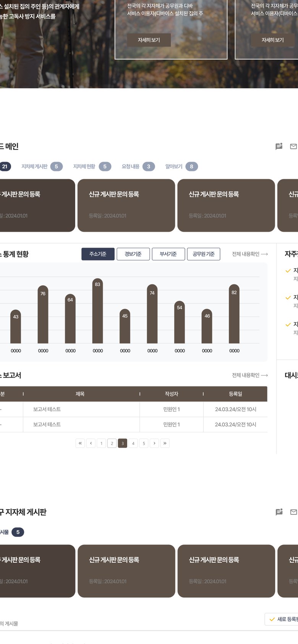298x644 pixels.
Task: Click the 등록일 column header
Action: tap(236, 394)
